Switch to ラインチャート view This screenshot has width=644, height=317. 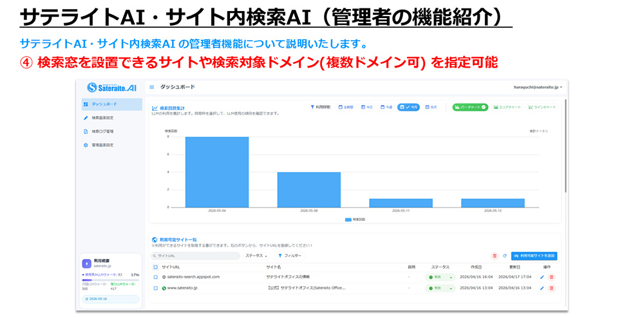tap(542, 107)
